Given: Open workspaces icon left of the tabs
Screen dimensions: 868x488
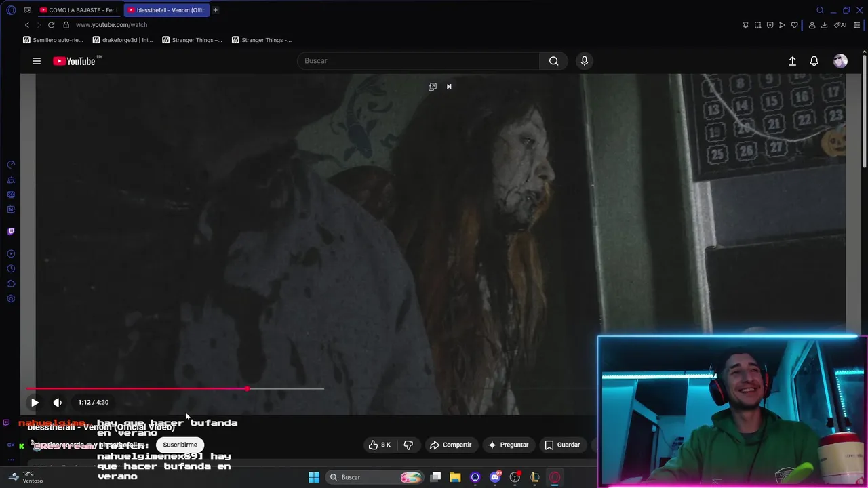Looking at the screenshot, I should coord(27,10).
